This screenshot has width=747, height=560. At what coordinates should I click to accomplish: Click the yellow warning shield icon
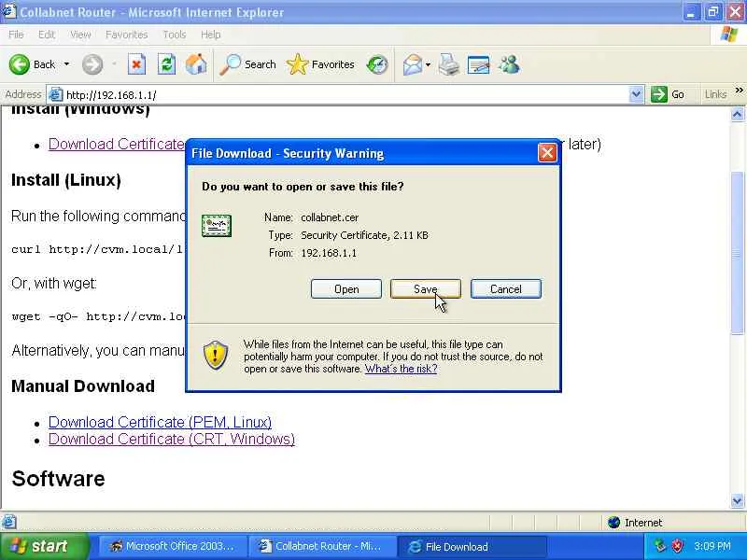point(216,356)
